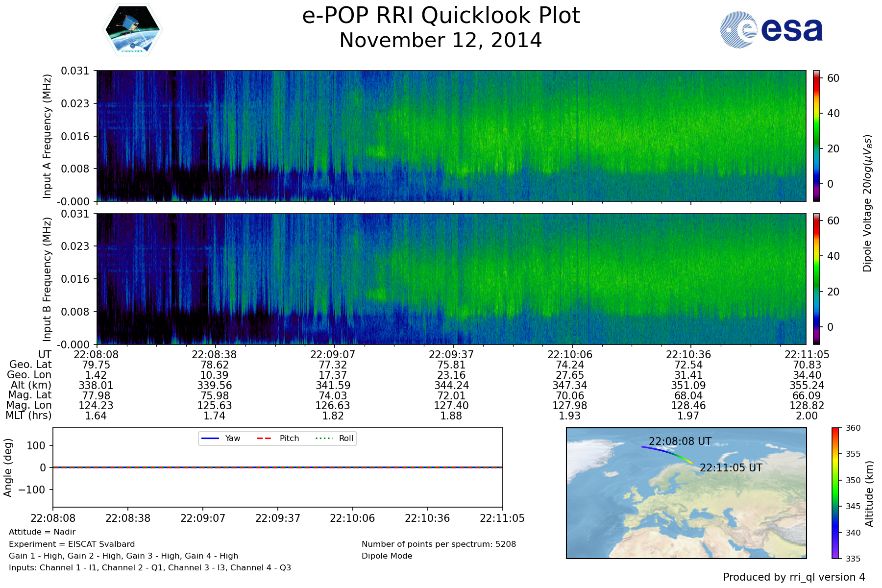Click the Input B dipole voltage colorbar
The height and width of the screenshot is (588, 882).
pyautogui.click(x=816, y=279)
